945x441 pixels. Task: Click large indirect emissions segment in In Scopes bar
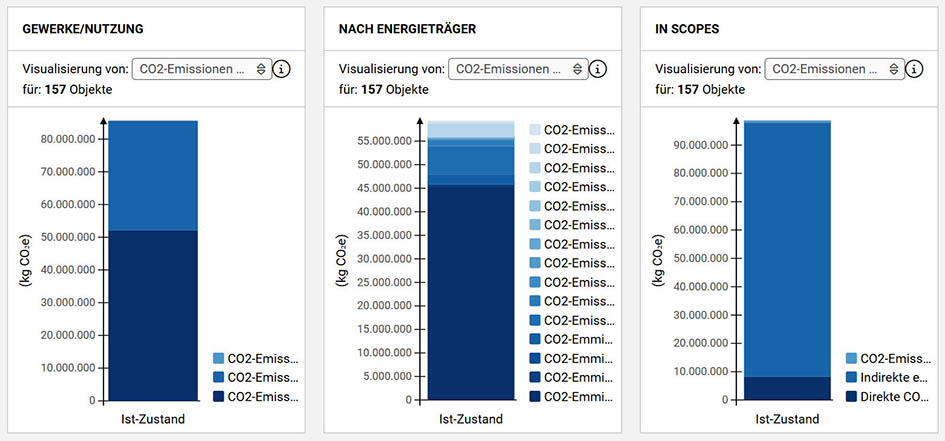click(x=786, y=249)
